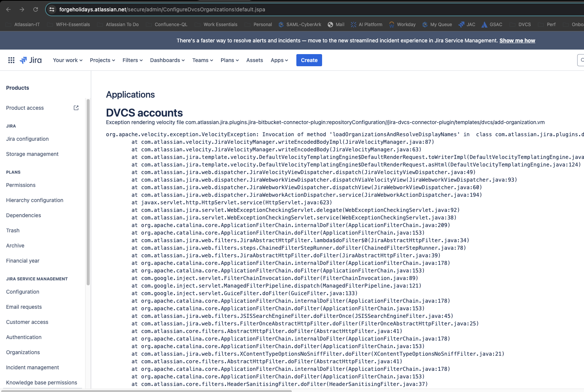
Task: Click the Jira logo
Action: pyautogui.click(x=31, y=60)
